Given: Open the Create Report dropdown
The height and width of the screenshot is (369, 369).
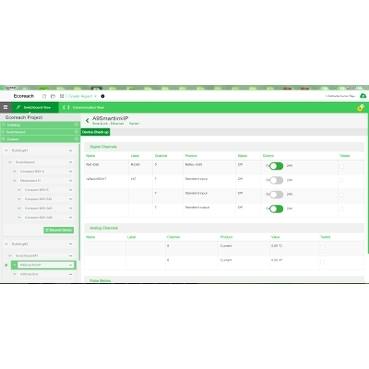Looking at the screenshot, I should click(x=82, y=96).
